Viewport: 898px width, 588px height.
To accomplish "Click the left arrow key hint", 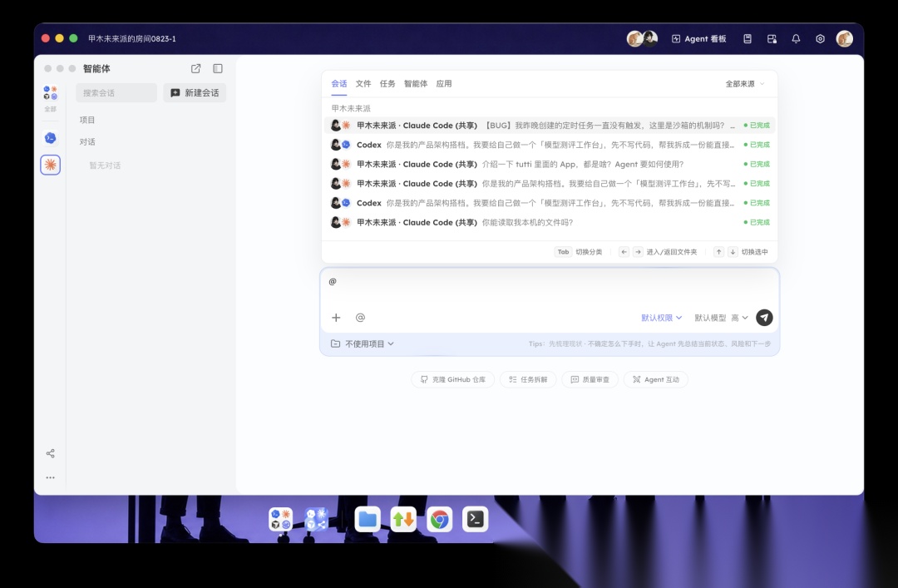I will 624,252.
